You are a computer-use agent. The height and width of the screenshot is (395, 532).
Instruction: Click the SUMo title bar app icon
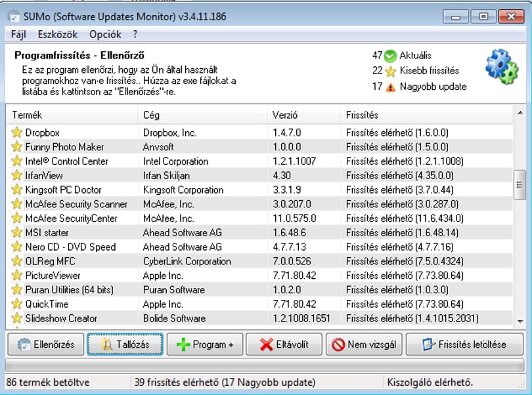[14, 16]
